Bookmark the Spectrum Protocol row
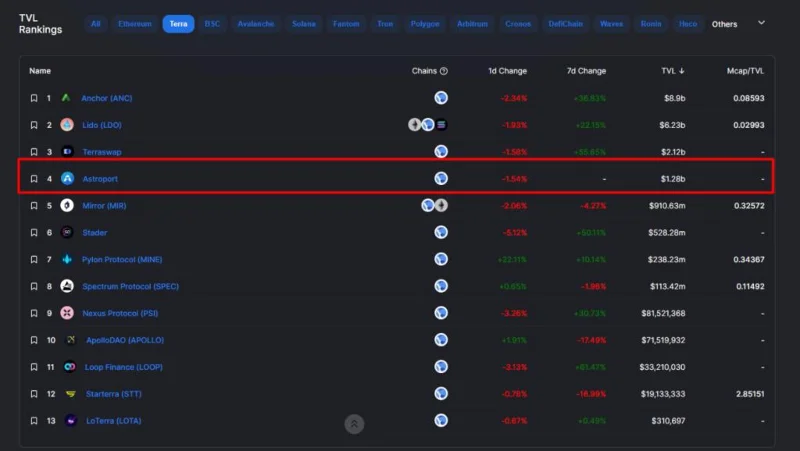The width and height of the screenshot is (800, 451). [x=34, y=286]
